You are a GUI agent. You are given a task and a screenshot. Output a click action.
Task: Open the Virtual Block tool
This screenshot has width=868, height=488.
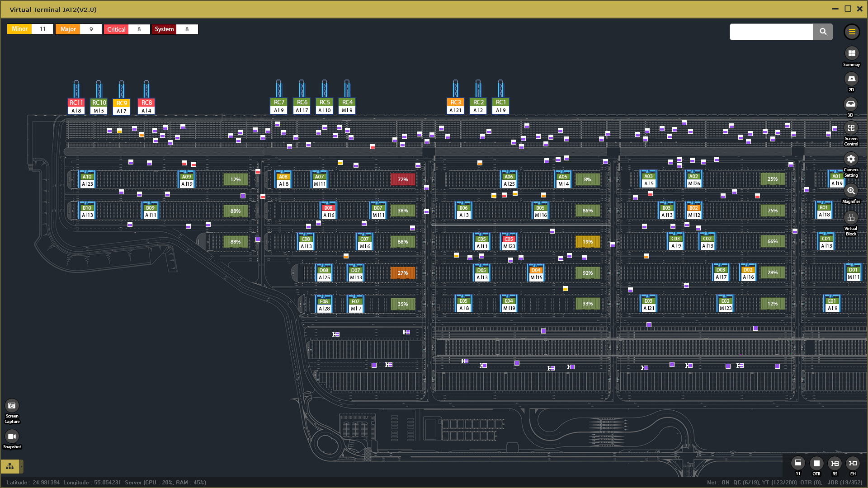(851, 218)
